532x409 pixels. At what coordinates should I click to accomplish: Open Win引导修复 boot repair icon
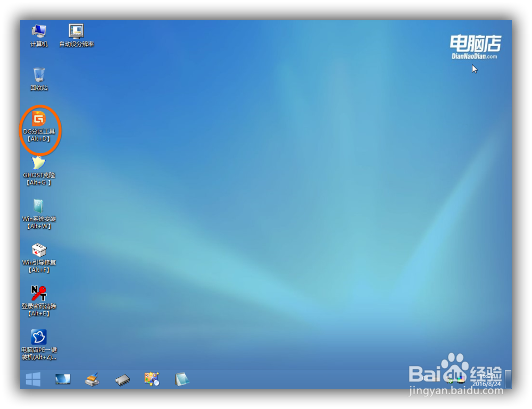[x=39, y=258]
